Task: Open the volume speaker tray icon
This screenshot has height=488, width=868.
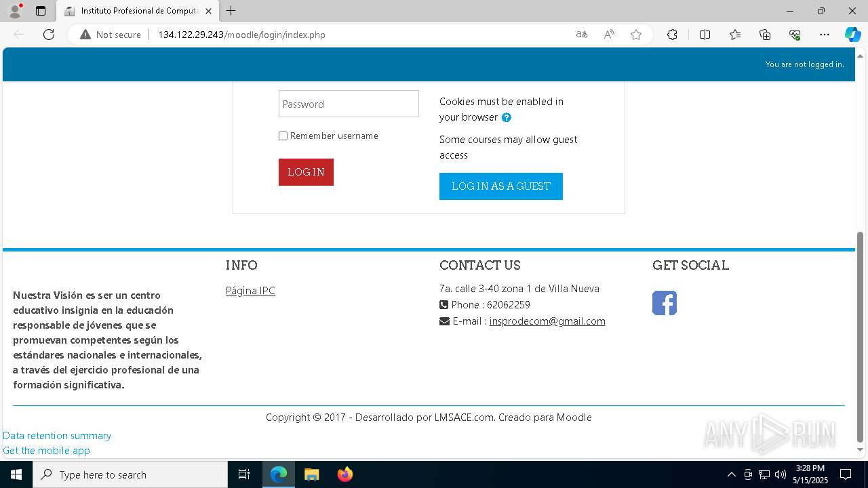Action: (781, 474)
